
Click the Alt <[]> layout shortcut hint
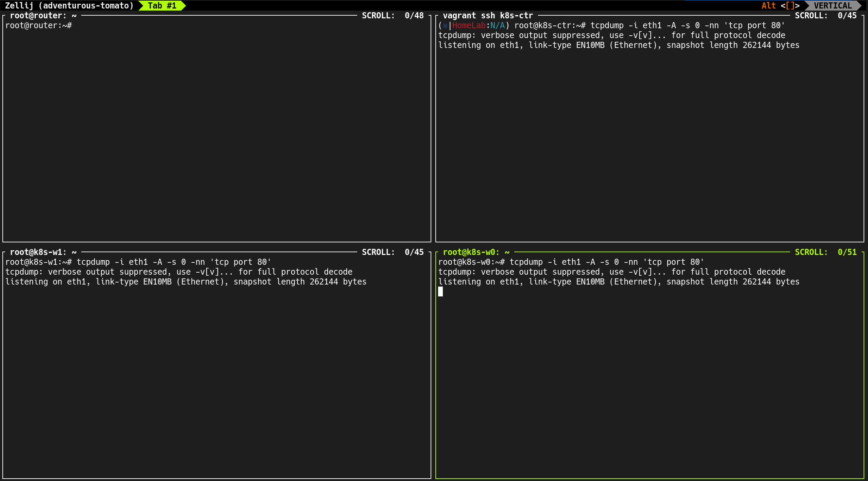pyautogui.click(x=780, y=5)
